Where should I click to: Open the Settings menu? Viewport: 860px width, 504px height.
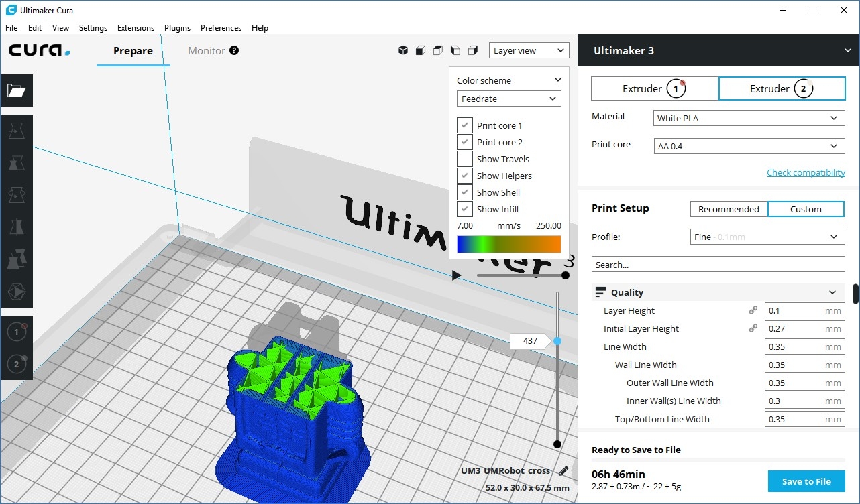click(x=93, y=28)
